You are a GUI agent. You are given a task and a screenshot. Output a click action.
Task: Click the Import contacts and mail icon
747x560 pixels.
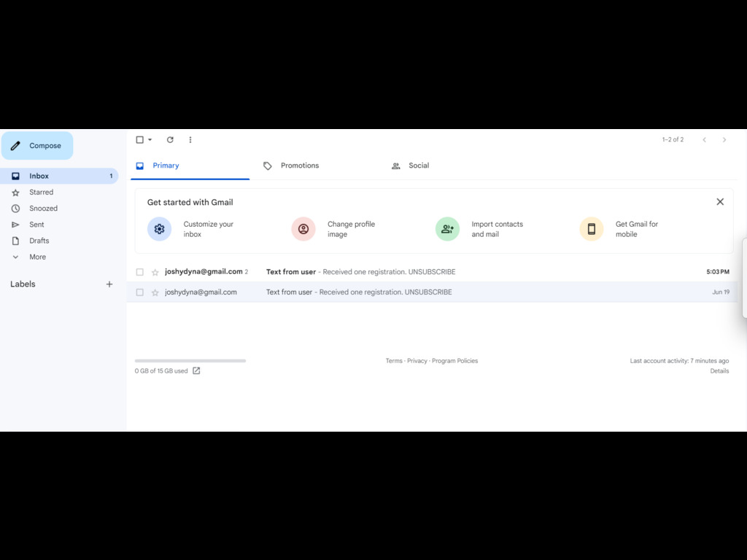[447, 229]
